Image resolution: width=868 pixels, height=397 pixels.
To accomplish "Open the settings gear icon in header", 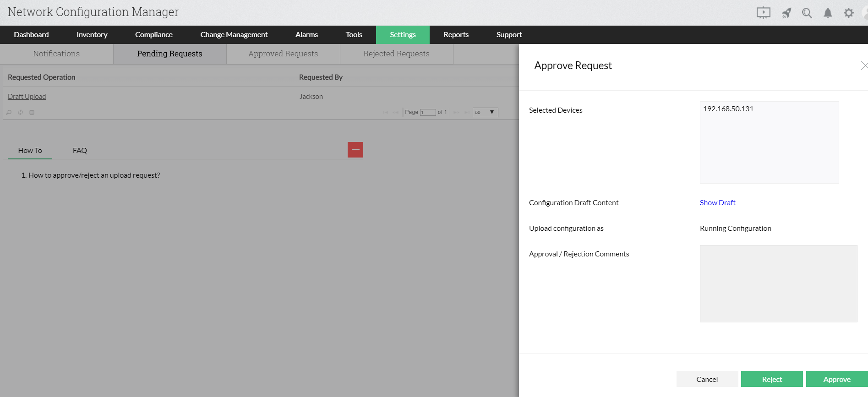I will (849, 13).
